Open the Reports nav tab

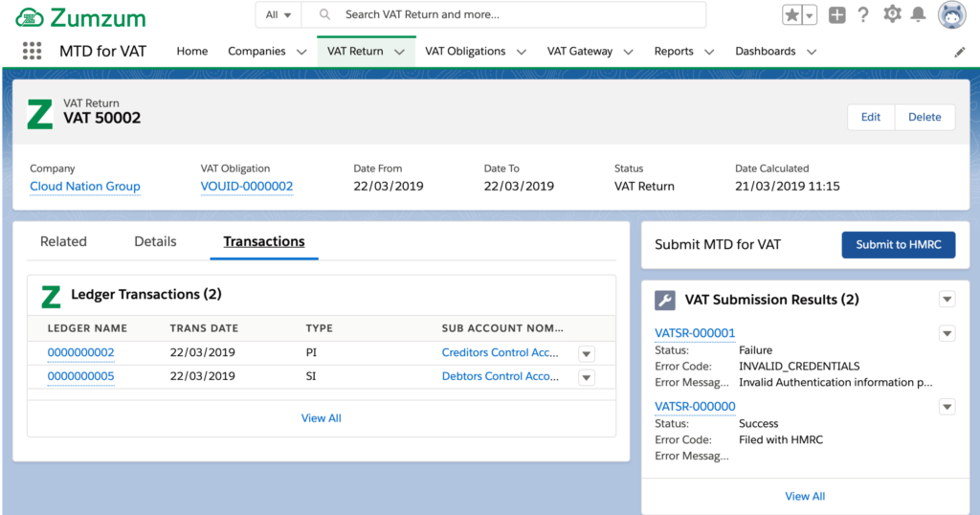tap(674, 52)
